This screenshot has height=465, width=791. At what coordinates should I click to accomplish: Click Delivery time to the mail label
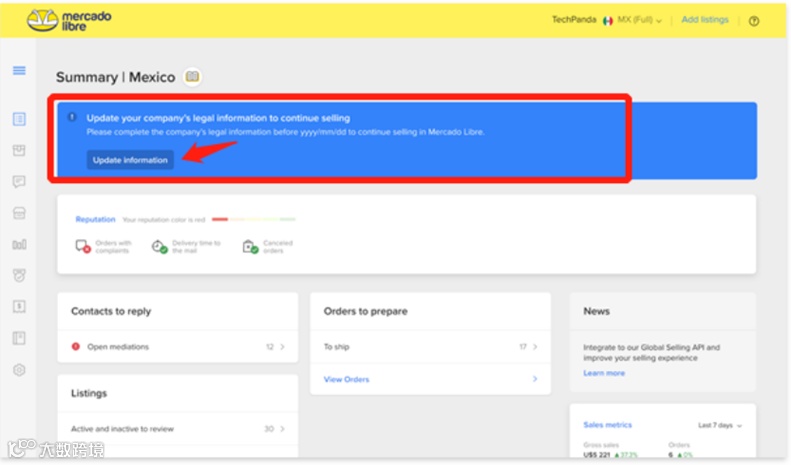click(x=196, y=247)
